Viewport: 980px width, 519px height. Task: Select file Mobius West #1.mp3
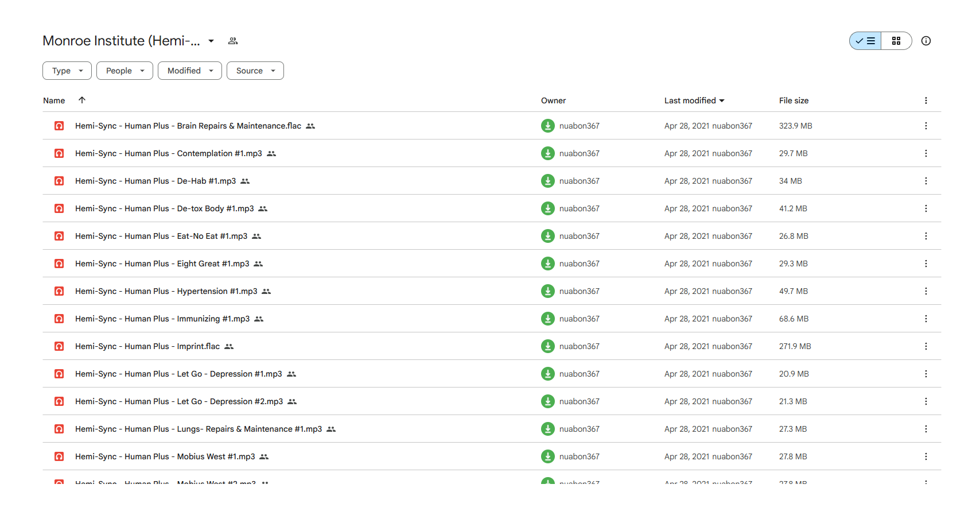[x=492, y=456]
